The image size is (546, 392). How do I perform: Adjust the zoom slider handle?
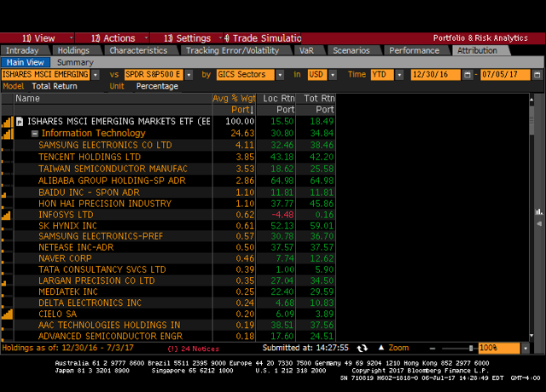tap(471, 349)
